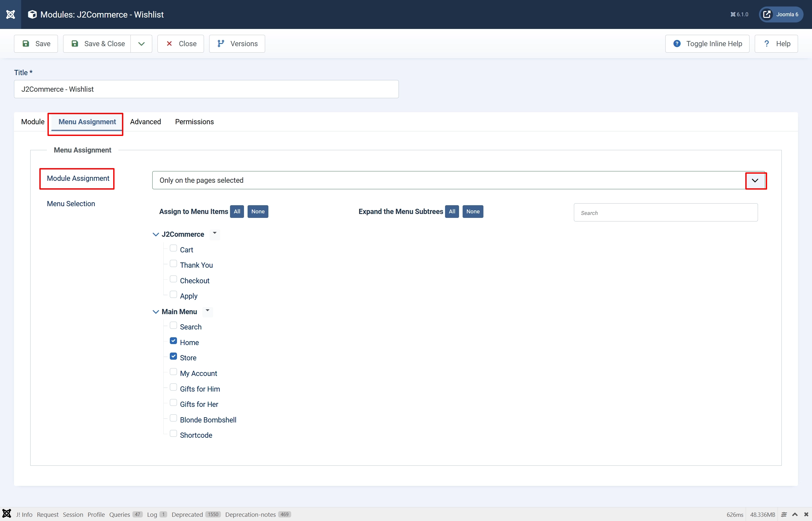Uncheck the Home menu item
This screenshot has width=812, height=521.
[x=173, y=341]
